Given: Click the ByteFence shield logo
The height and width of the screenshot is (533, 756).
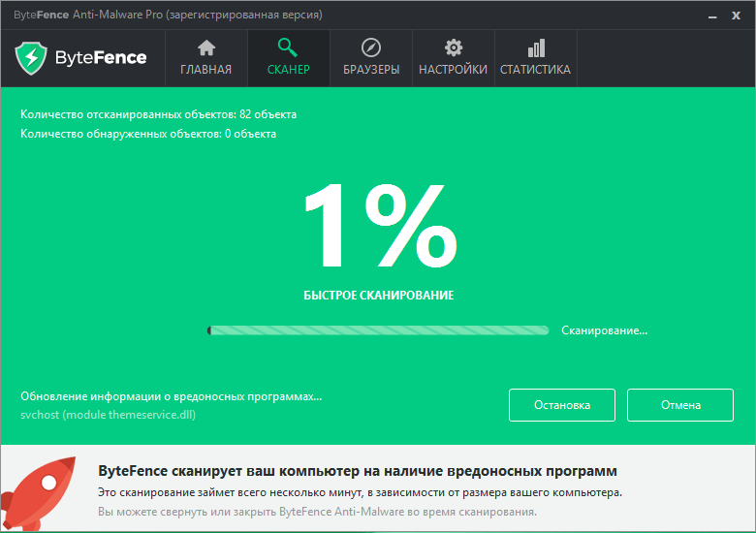Looking at the screenshot, I should [31, 58].
